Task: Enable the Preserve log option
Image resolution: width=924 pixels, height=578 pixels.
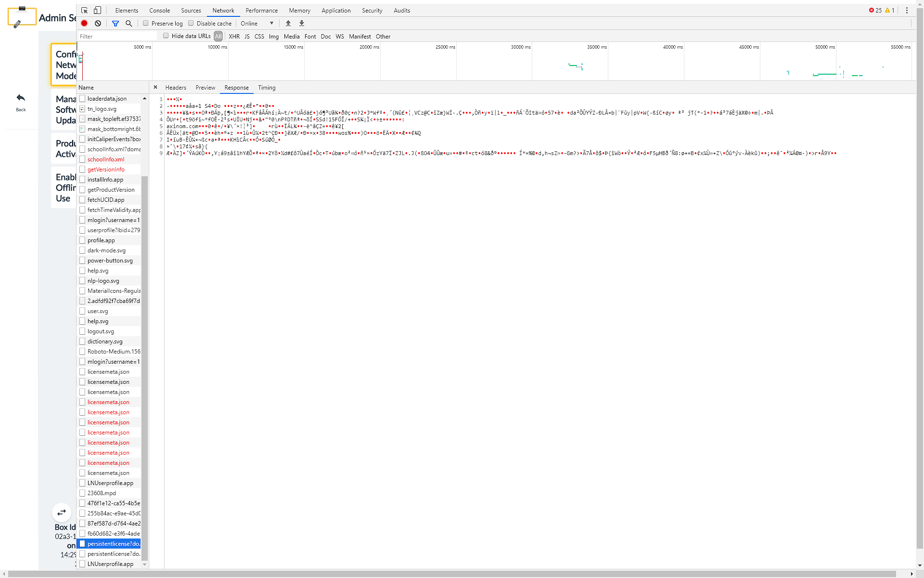Action: click(146, 23)
